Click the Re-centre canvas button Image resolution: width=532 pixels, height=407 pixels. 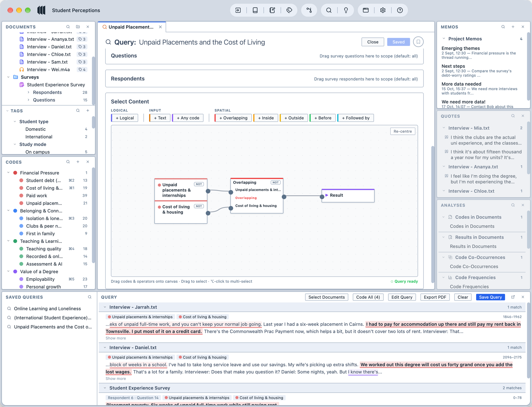[402, 131]
